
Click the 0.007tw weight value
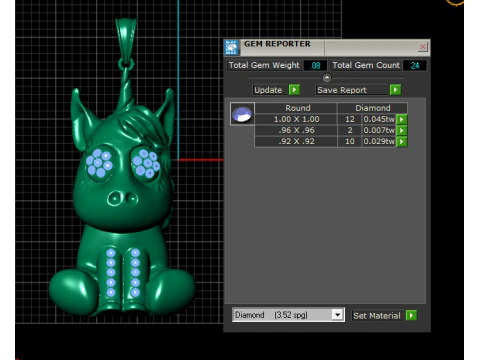coord(379,130)
